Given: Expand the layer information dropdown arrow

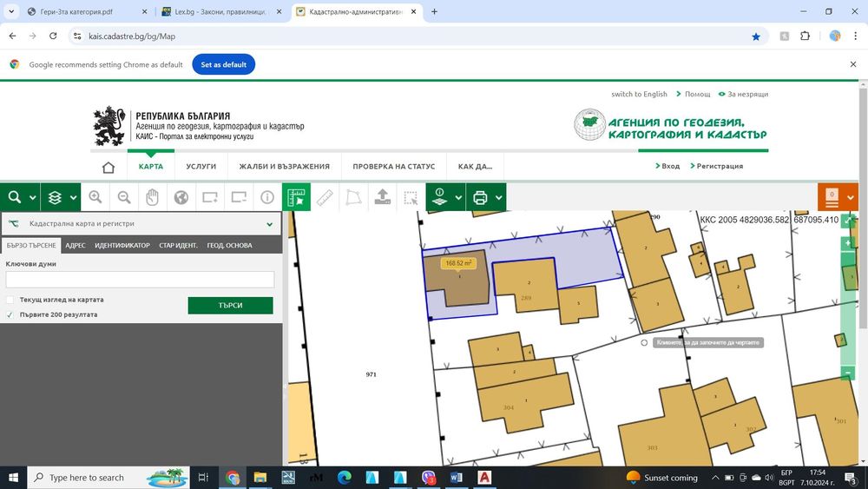Looking at the screenshot, I should 458,198.
